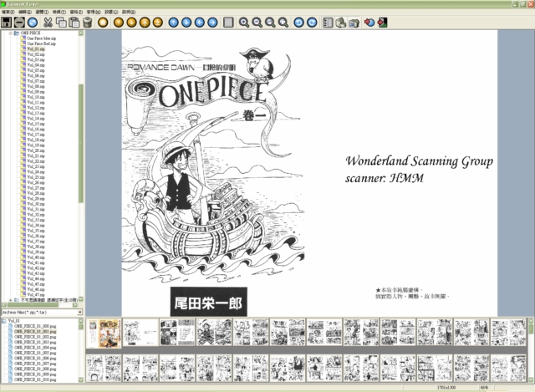Select Vol_25.zip in the tree

click(36, 177)
